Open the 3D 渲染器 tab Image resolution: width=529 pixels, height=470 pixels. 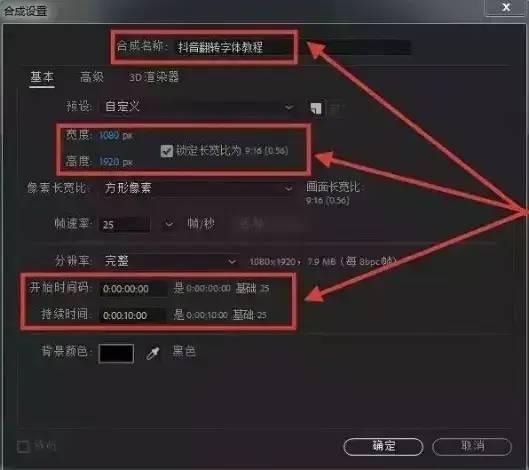(154, 77)
